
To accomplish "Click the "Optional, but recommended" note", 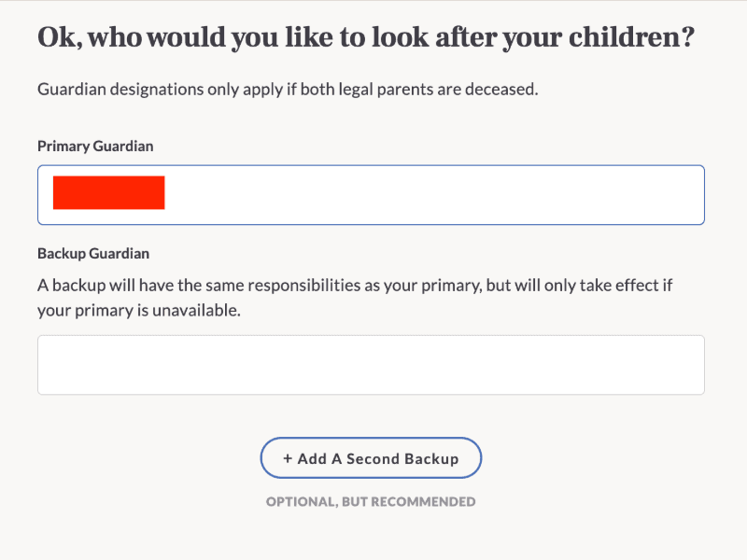I will (371, 502).
